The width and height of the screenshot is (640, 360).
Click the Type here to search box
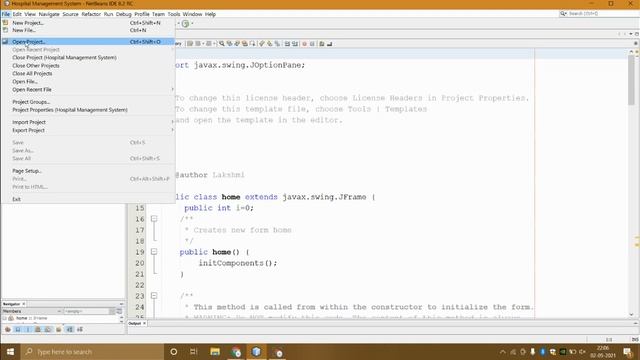(92, 352)
